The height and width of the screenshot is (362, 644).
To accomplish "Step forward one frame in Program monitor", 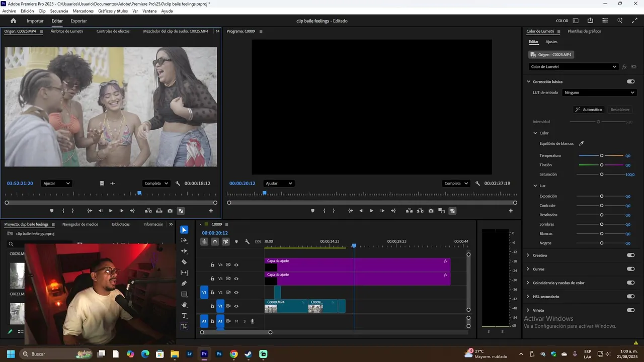I will 382,211.
